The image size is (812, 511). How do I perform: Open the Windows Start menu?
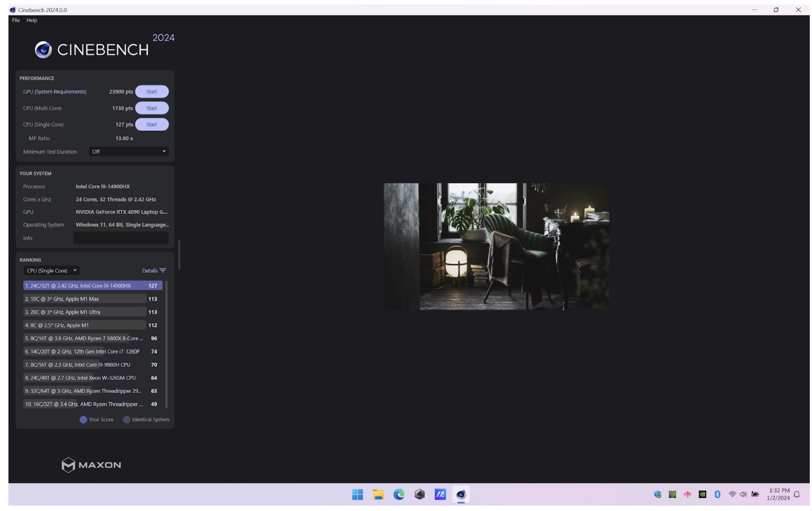click(x=357, y=494)
